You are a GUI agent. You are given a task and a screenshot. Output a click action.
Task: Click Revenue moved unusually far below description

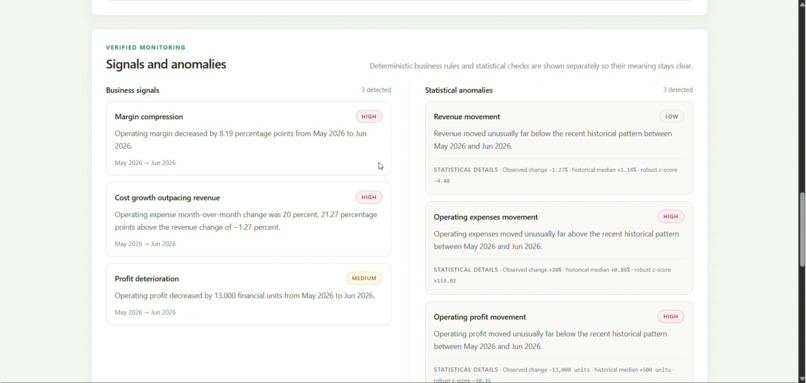click(553, 140)
